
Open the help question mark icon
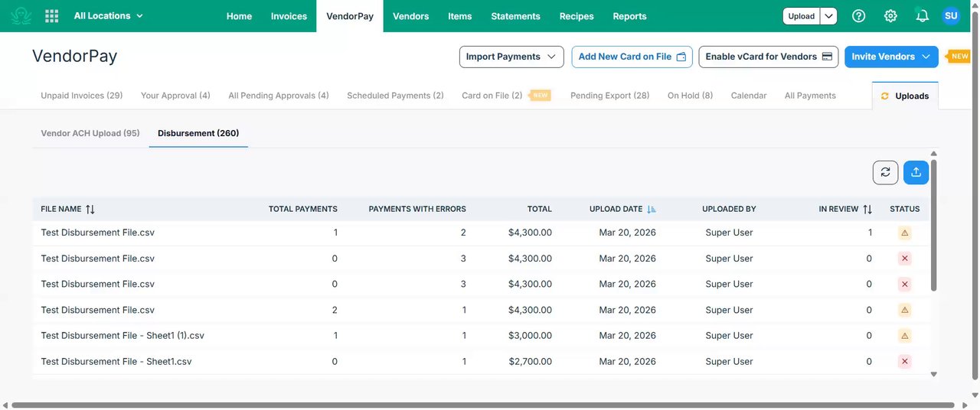tap(859, 16)
